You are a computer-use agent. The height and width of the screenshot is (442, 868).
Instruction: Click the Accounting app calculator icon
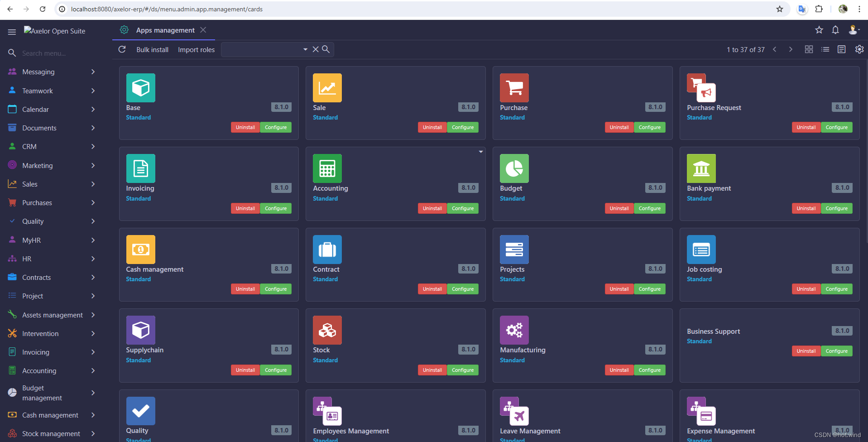(327, 168)
